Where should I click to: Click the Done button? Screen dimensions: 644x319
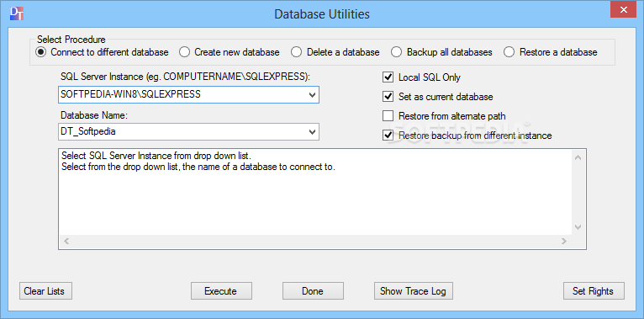pos(313,291)
